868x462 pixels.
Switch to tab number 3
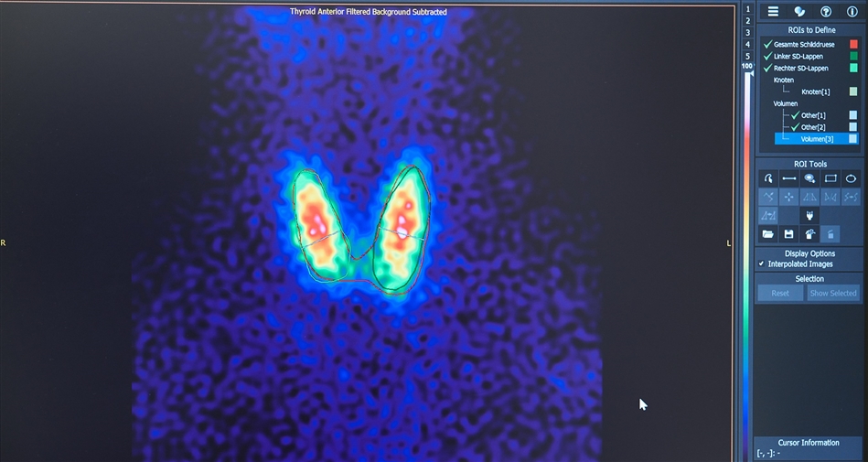click(x=747, y=32)
